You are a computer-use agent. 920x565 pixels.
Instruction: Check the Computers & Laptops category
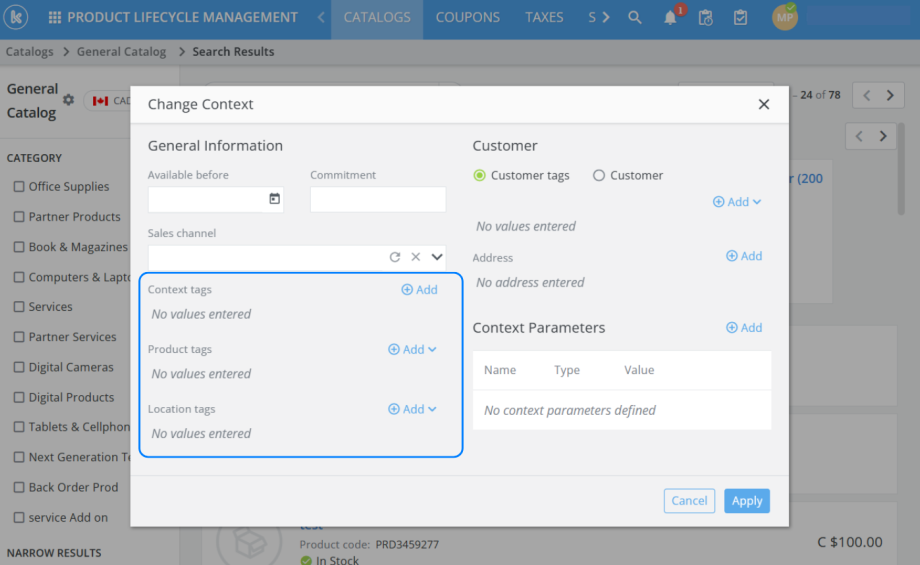point(19,277)
